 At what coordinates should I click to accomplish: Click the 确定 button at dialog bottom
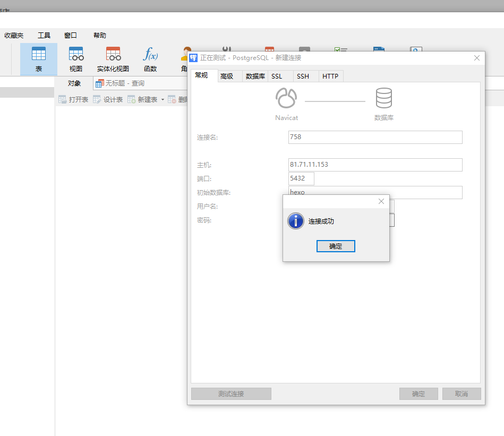pyautogui.click(x=418, y=394)
